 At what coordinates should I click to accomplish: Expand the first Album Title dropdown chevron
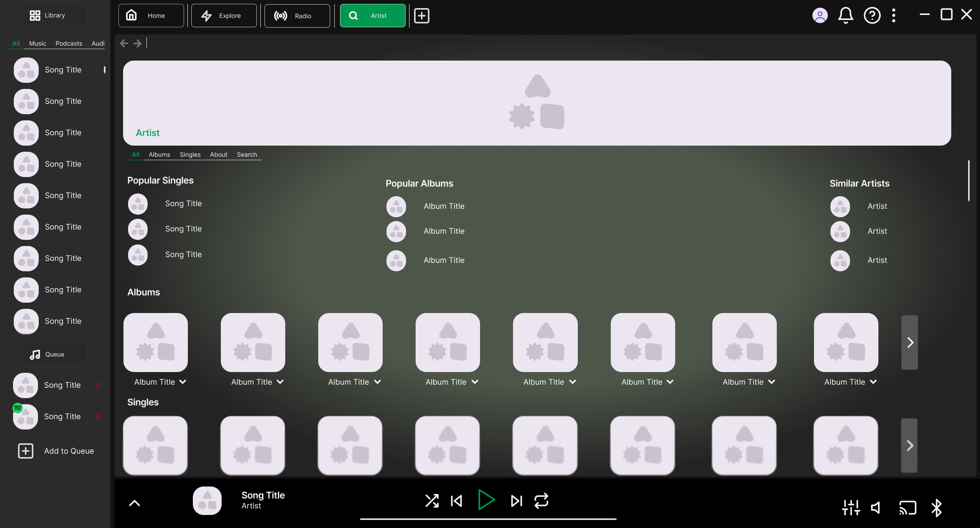point(183,382)
